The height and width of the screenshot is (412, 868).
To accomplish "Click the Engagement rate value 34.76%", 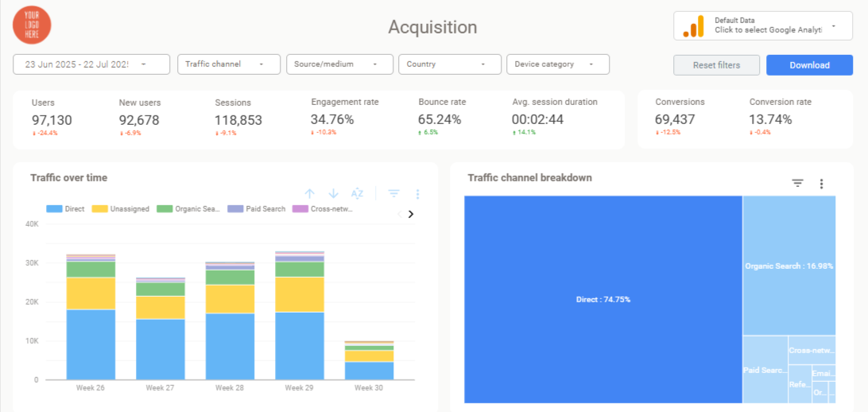I will pyautogui.click(x=332, y=119).
